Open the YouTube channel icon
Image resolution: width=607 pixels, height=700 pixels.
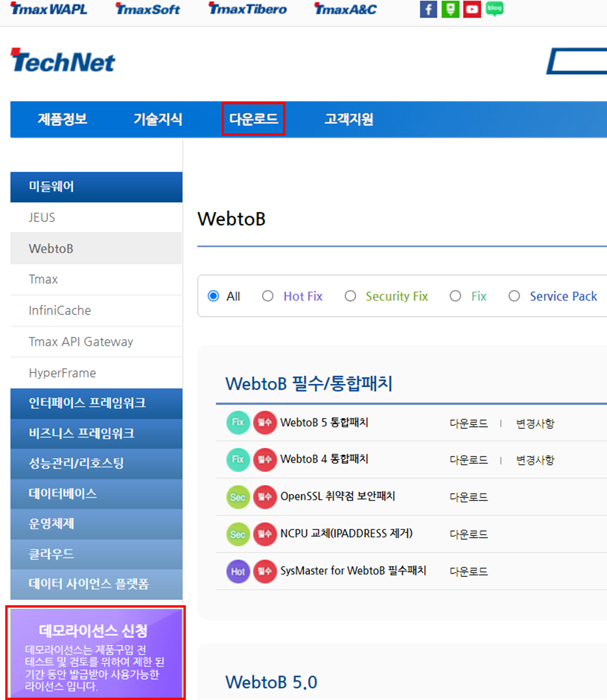[x=472, y=9]
